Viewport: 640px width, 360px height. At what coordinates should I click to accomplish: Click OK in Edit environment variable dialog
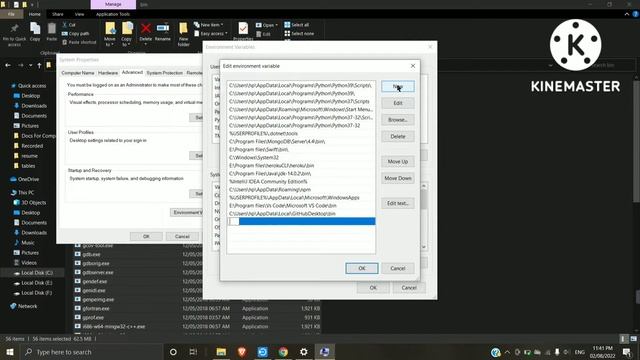362,268
